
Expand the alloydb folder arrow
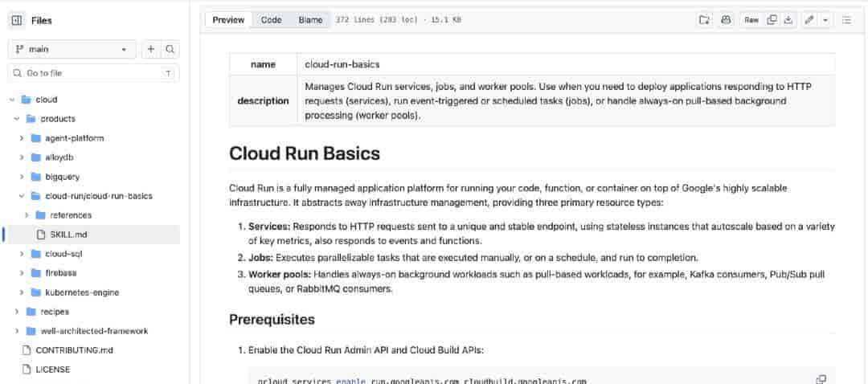pyautogui.click(x=22, y=157)
